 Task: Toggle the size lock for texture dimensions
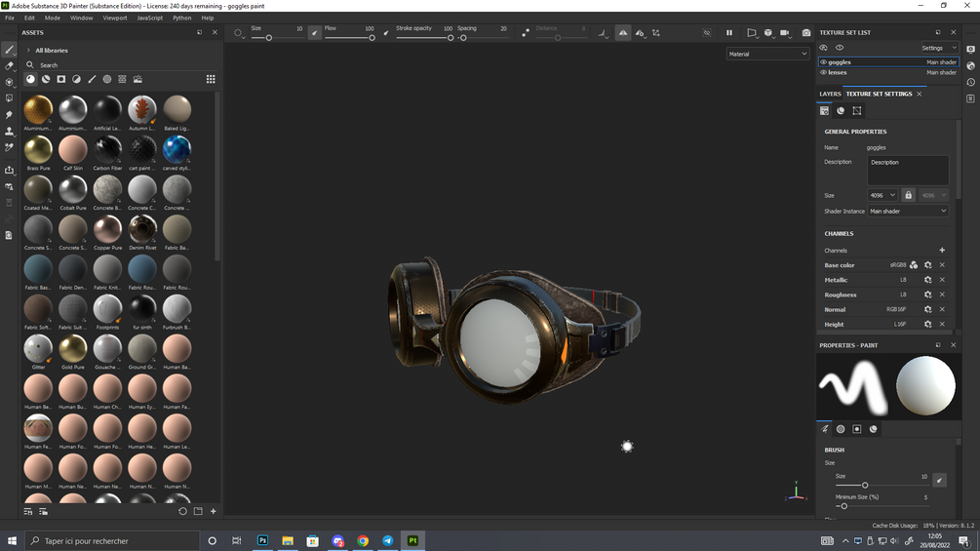(x=908, y=195)
